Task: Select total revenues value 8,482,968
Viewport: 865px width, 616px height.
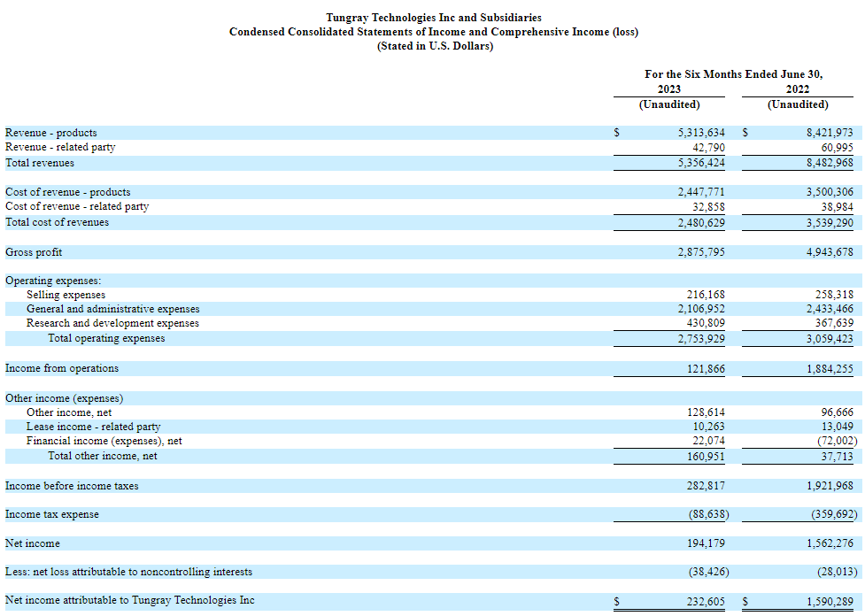Action: click(x=829, y=163)
